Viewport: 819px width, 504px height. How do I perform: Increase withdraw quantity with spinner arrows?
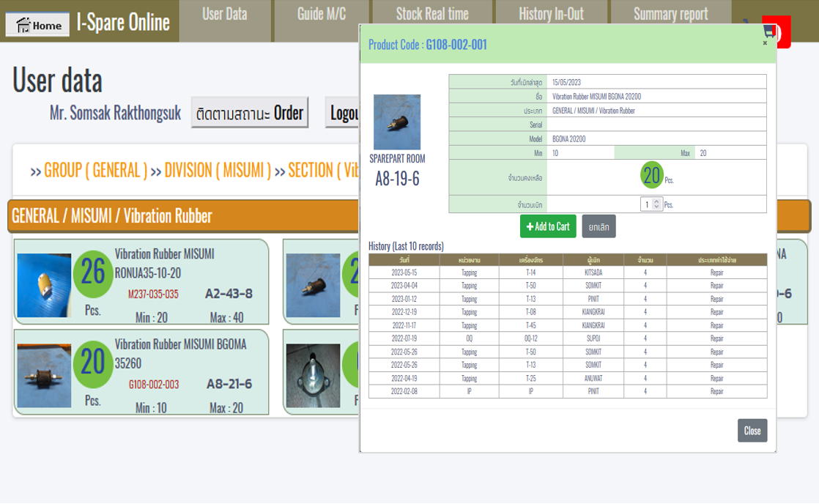[656, 201]
